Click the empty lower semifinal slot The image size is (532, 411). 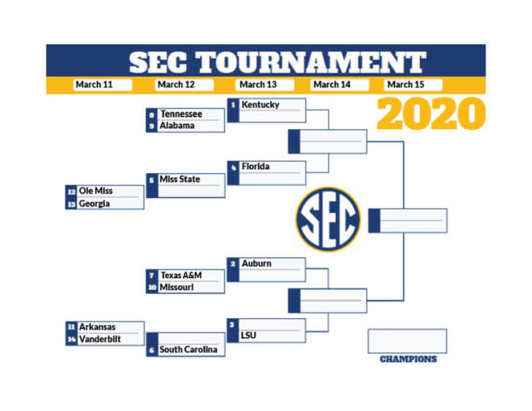click(x=327, y=301)
